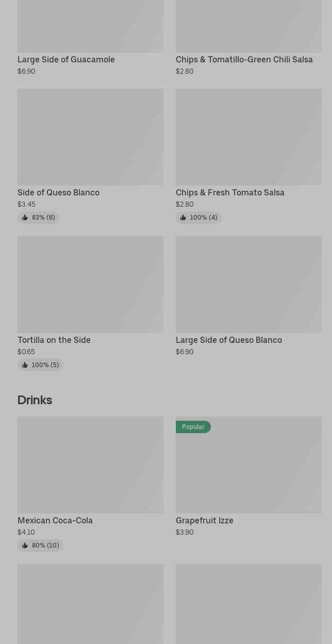The height and width of the screenshot is (644, 332).
Task: Click the Mexican Coca-Cola photo
Action: coord(90,465)
